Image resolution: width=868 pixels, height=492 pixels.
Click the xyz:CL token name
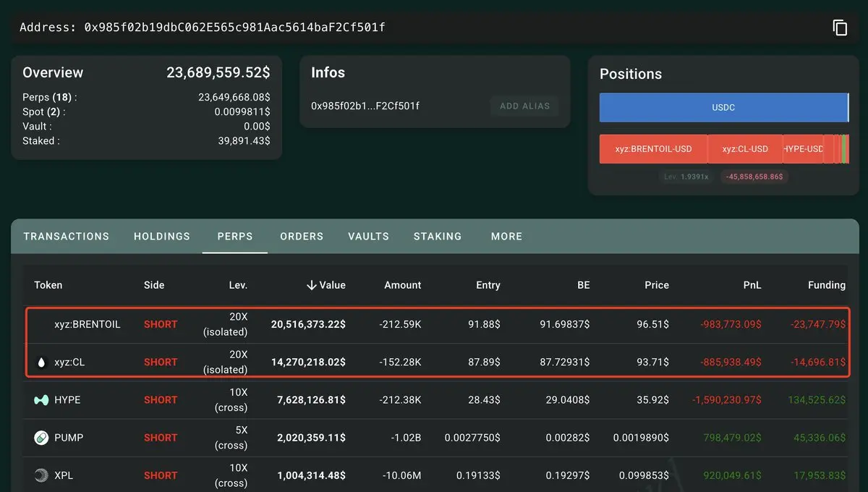[x=69, y=362]
